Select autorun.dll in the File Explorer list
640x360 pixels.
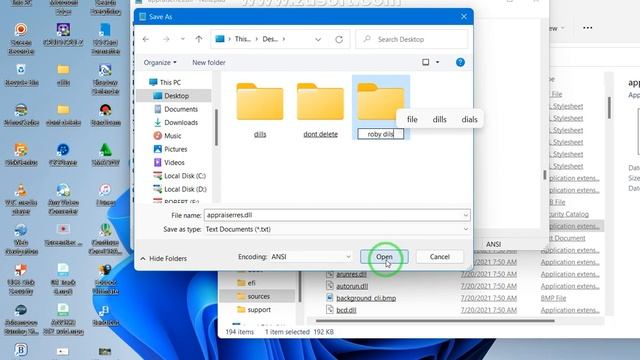click(x=352, y=286)
